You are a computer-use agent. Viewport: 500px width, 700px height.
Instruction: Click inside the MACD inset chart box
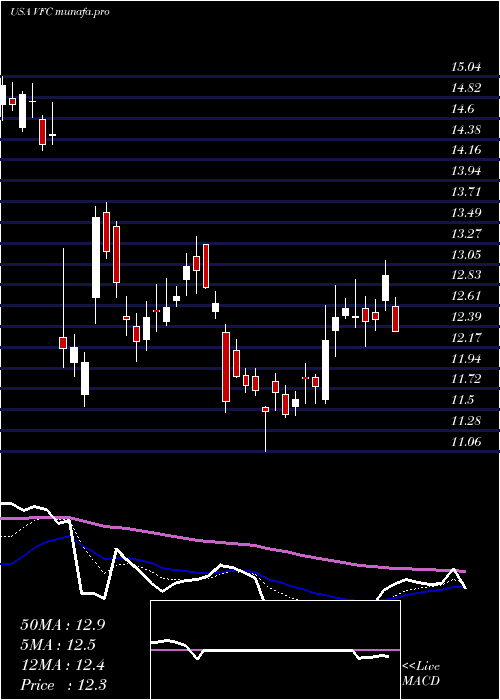[275, 650]
